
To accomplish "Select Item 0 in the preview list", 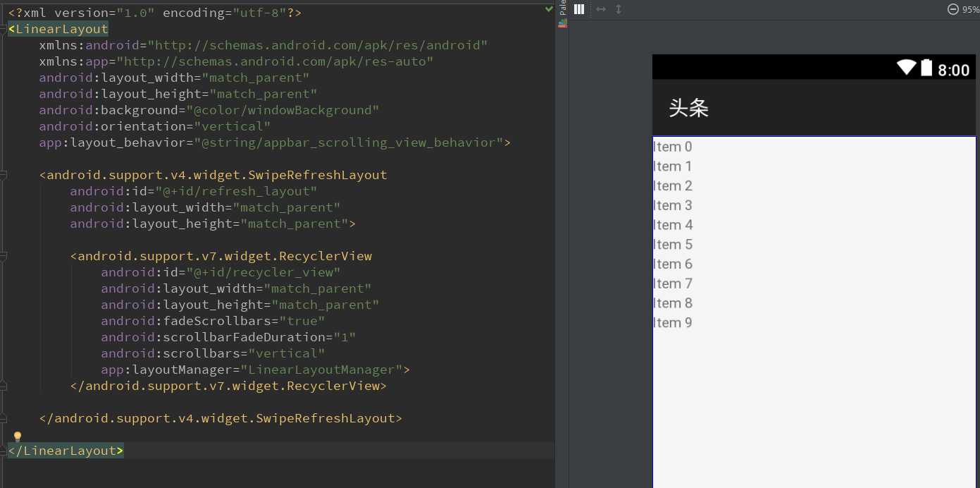I will [x=673, y=147].
